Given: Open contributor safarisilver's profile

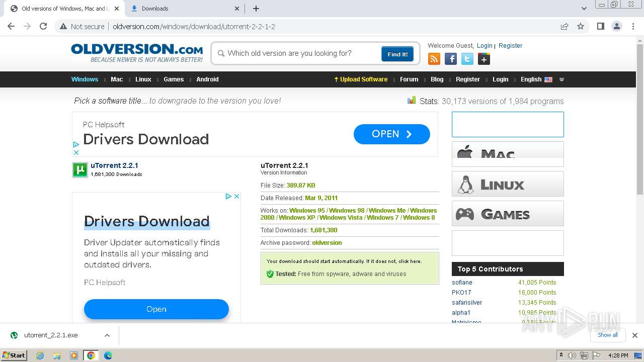Looking at the screenshot, I should click(467, 303).
